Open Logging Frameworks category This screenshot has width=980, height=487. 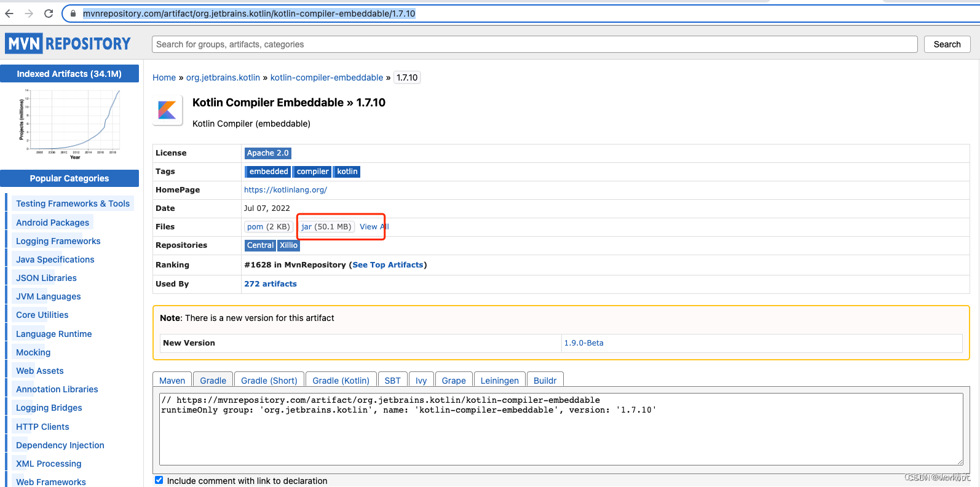pyautogui.click(x=58, y=241)
